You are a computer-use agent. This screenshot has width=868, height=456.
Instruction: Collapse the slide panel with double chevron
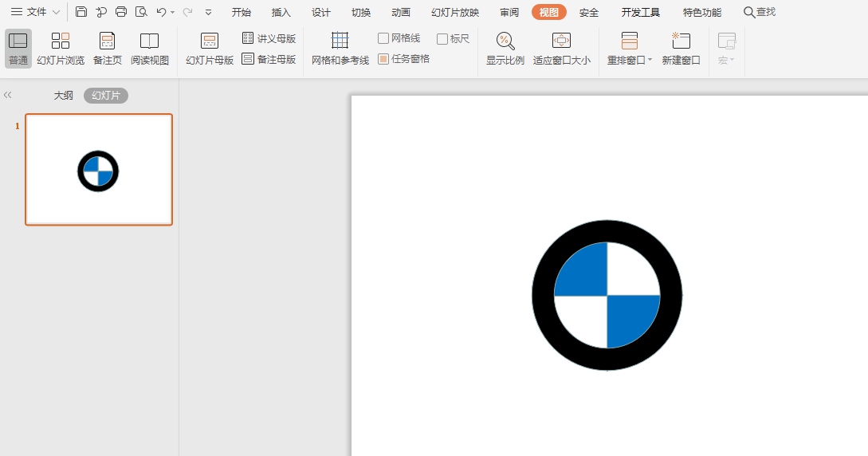(7, 95)
